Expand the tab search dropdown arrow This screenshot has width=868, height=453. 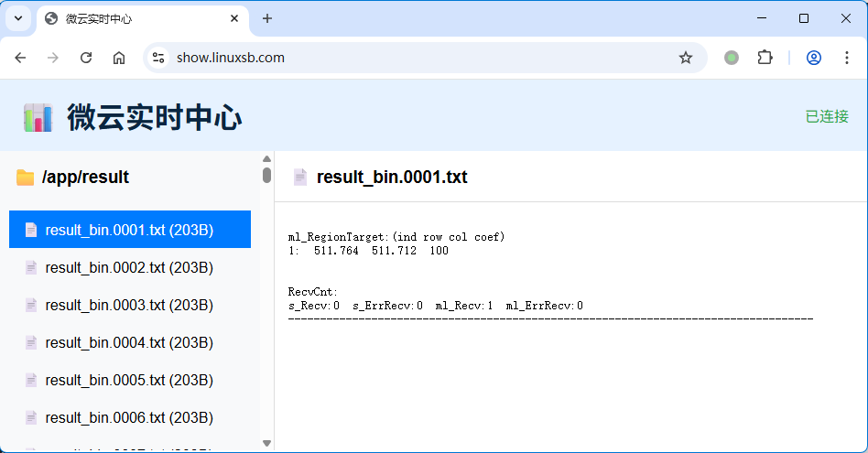pyautogui.click(x=17, y=18)
